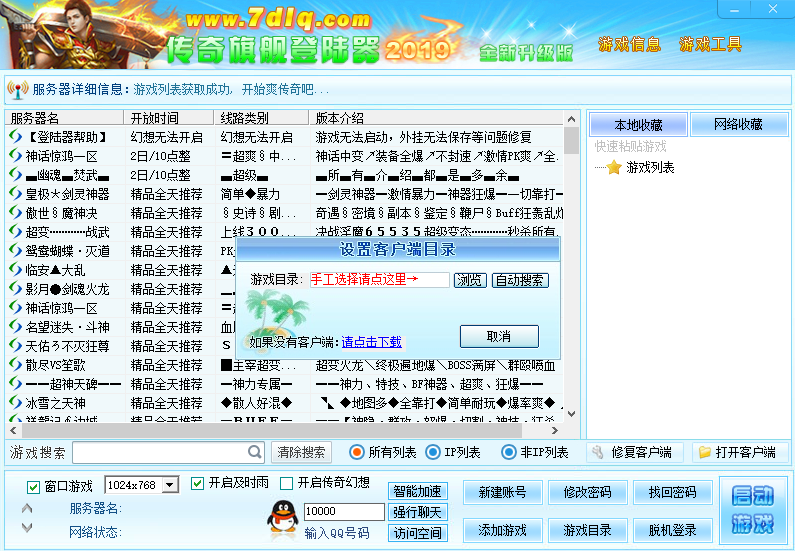Viewport: 795px width, 551px height.
Task: Click the server icon for 鸳鸯蝴蝶·灭道
Action: [x=15, y=251]
